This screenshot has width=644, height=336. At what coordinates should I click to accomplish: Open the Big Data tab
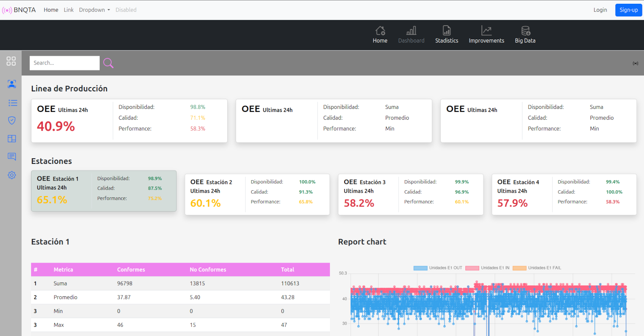click(525, 35)
